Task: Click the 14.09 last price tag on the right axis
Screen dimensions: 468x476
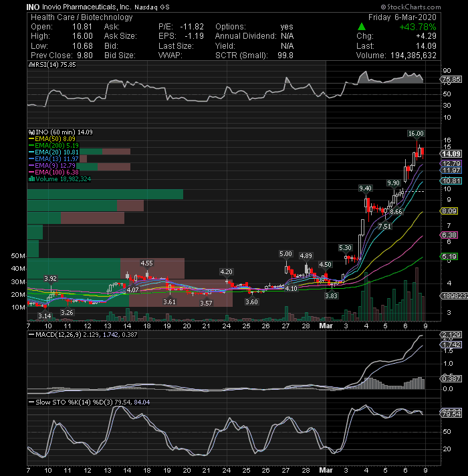Action: [x=451, y=154]
